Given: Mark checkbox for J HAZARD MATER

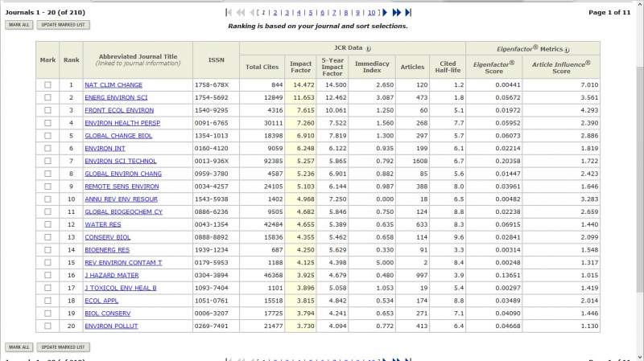Looking at the screenshot, I should 47,275.
